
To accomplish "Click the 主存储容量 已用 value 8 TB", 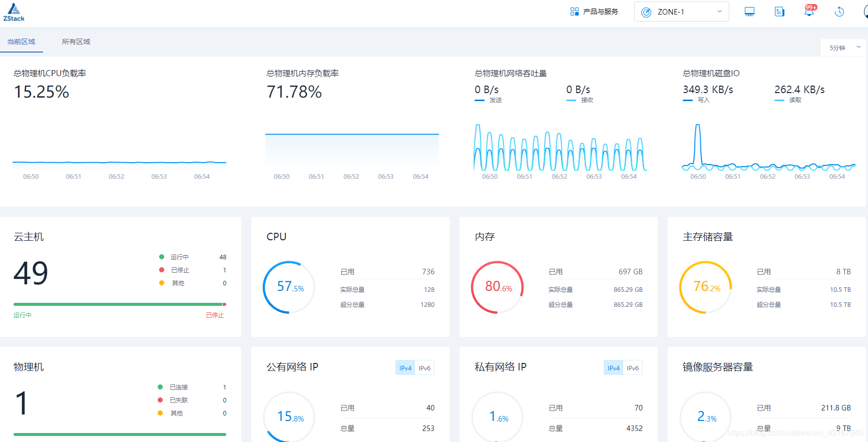I will pyautogui.click(x=843, y=272).
